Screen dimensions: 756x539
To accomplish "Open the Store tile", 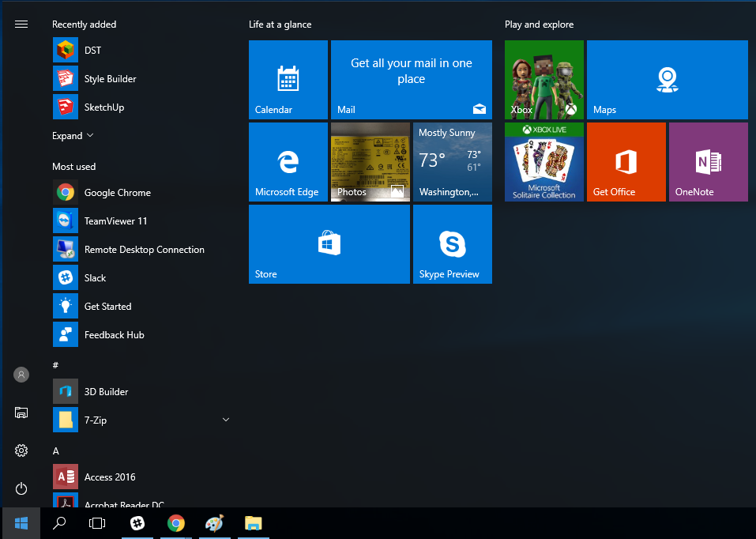I will click(x=329, y=244).
